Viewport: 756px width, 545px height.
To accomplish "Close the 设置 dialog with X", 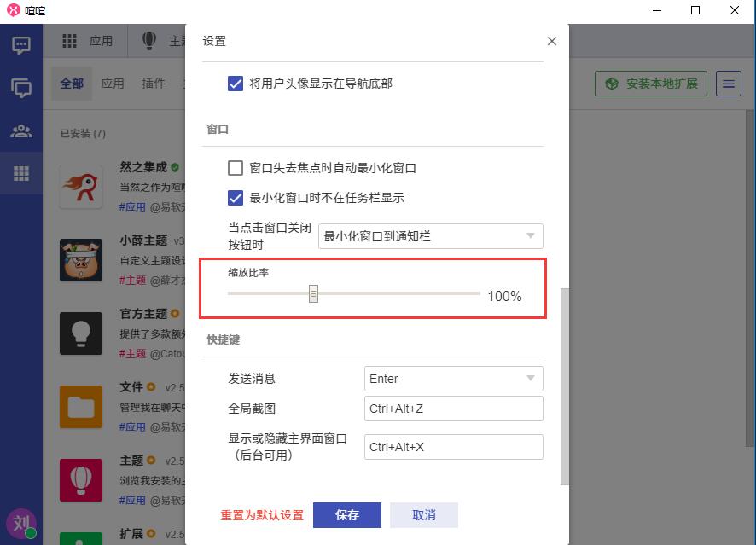I will point(551,41).
